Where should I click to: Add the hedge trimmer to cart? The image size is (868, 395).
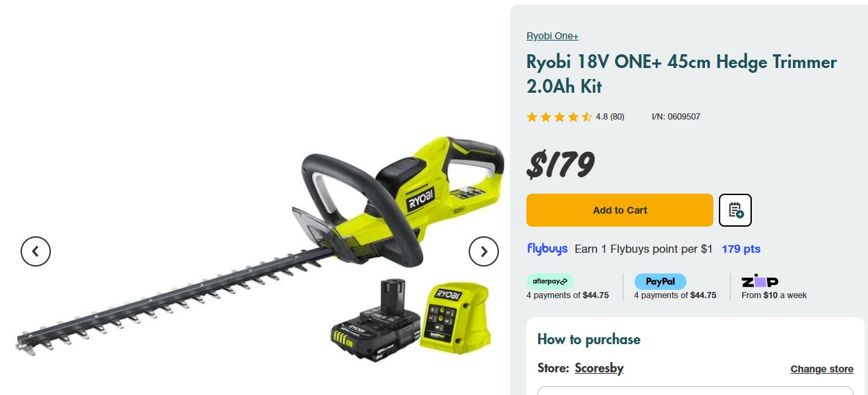pos(620,210)
